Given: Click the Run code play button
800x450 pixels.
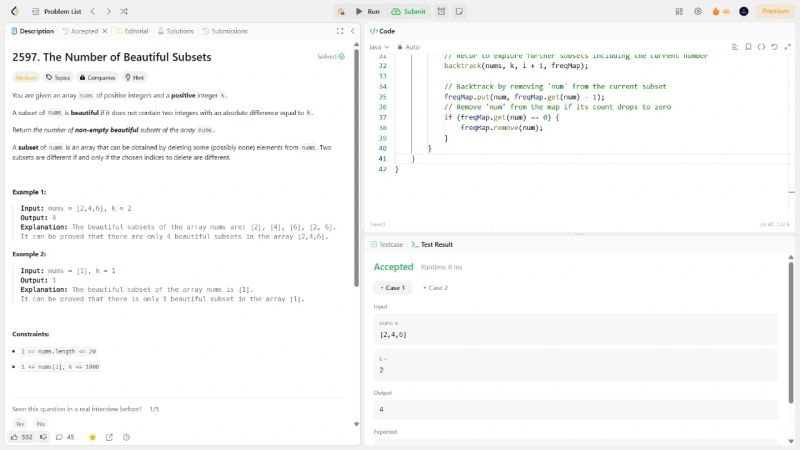Looking at the screenshot, I should [367, 11].
